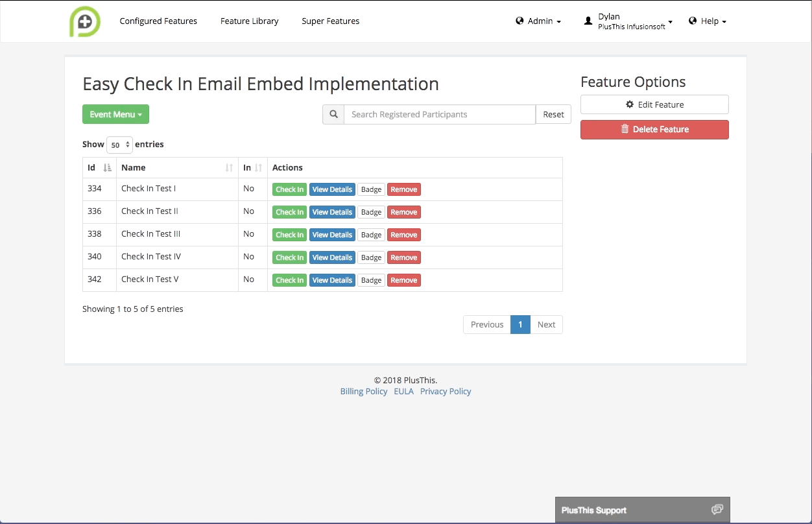Click the PlusThis logo icon
Image resolution: width=812 pixels, height=524 pixels.
coord(85,21)
